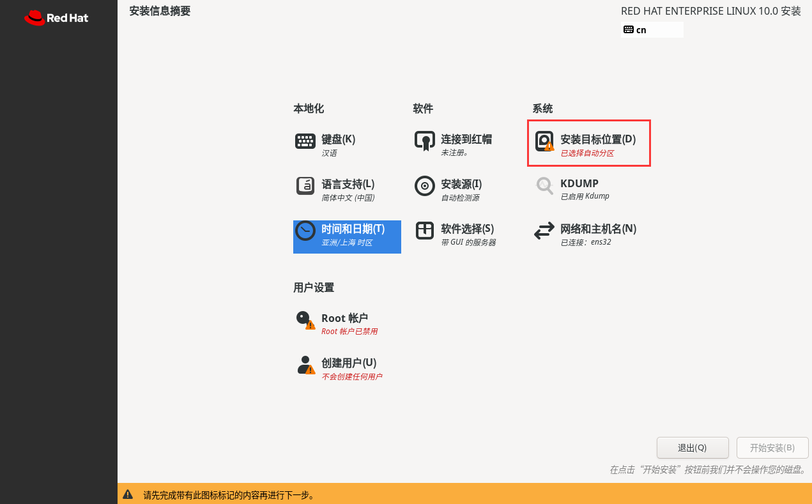Click the bottom warning message 请先完成带有此图标标记的内容
The image size is (812, 504).
(229, 495)
